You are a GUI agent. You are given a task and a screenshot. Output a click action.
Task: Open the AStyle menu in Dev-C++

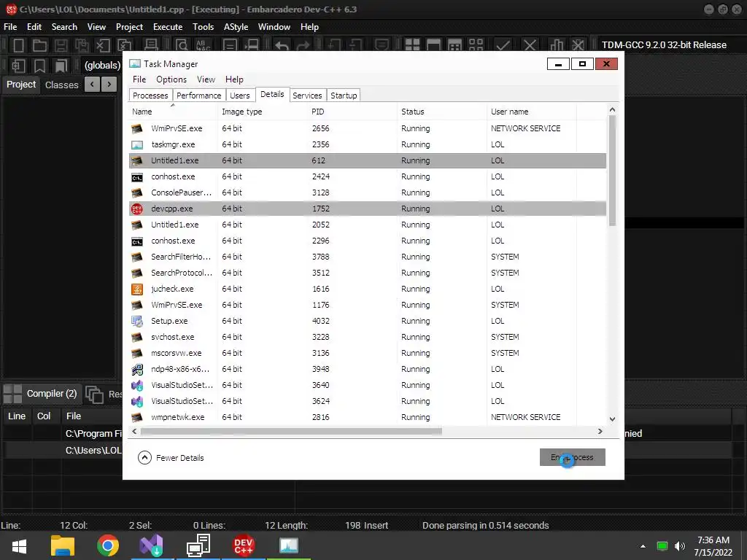(236, 27)
